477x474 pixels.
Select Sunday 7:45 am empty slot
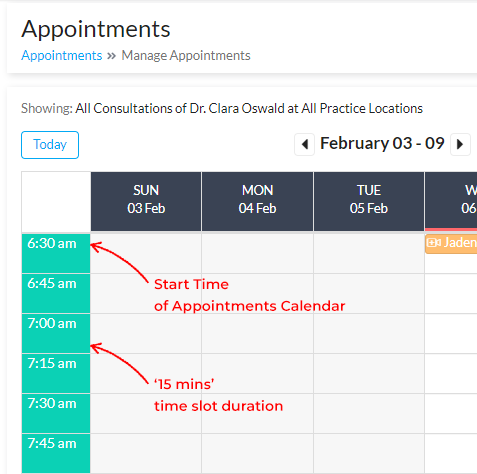pos(146,453)
